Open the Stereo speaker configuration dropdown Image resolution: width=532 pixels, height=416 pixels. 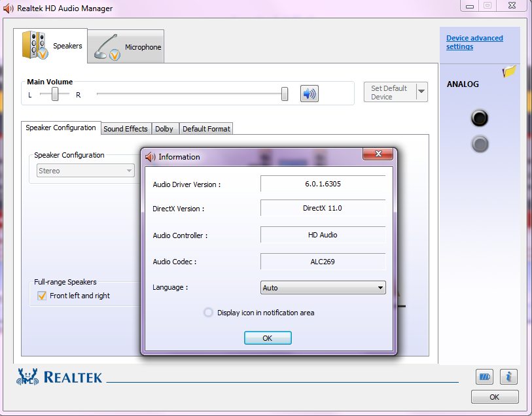[85, 171]
